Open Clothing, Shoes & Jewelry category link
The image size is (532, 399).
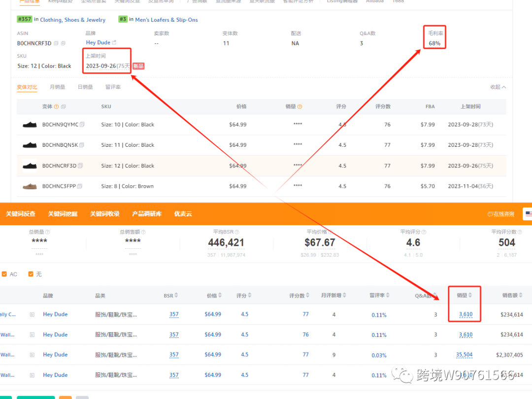tap(72, 20)
